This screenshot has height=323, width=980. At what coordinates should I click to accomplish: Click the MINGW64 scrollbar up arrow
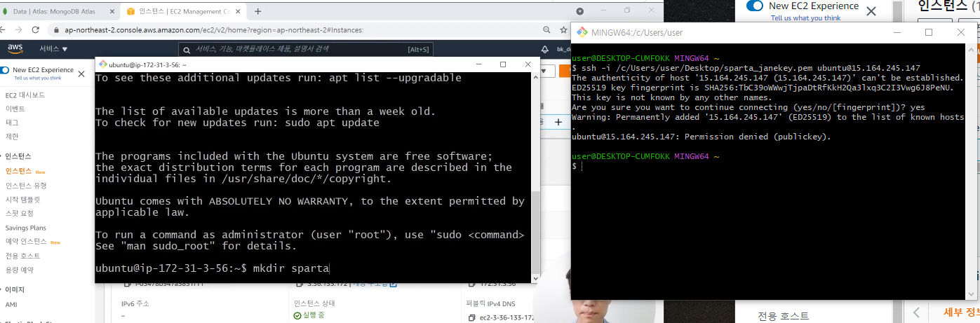click(x=971, y=49)
